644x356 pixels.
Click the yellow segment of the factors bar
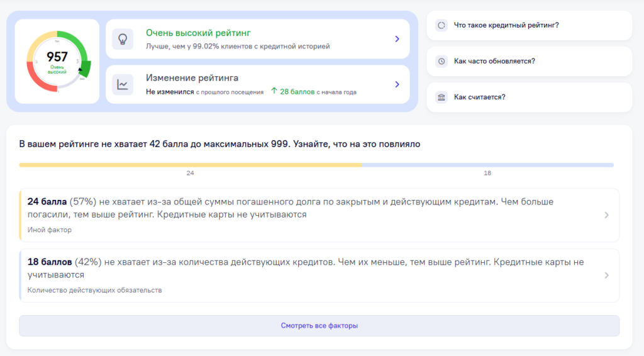coord(190,165)
